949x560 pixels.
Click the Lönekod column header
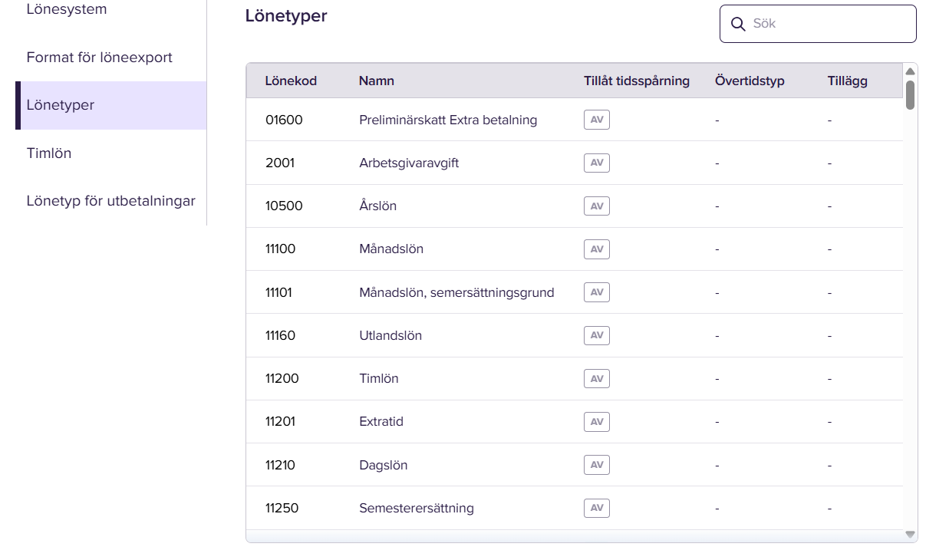pos(291,81)
